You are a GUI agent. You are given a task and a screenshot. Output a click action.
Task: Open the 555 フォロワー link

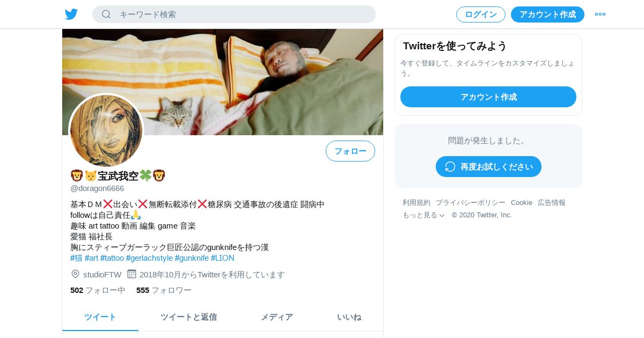164,290
